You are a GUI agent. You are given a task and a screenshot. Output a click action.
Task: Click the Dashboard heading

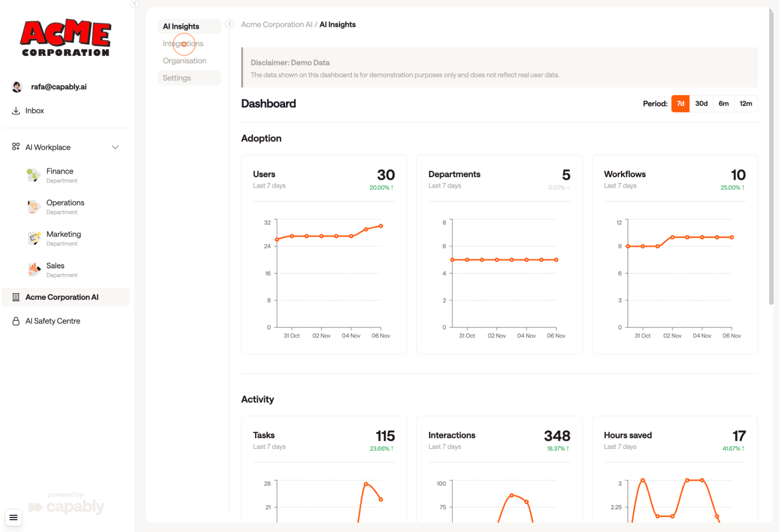268,104
